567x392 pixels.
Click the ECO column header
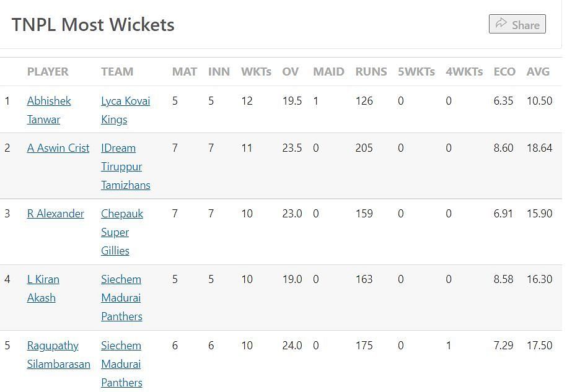click(x=504, y=71)
